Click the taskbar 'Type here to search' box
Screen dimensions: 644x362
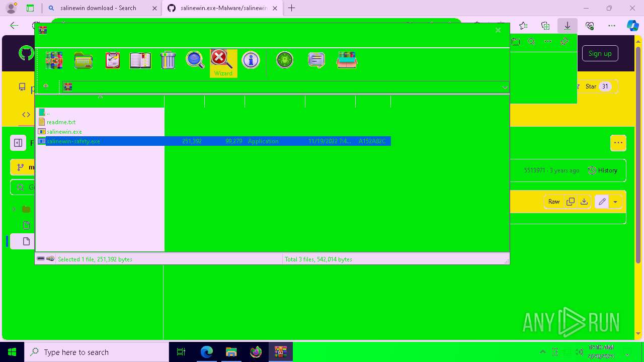(x=96, y=352)
